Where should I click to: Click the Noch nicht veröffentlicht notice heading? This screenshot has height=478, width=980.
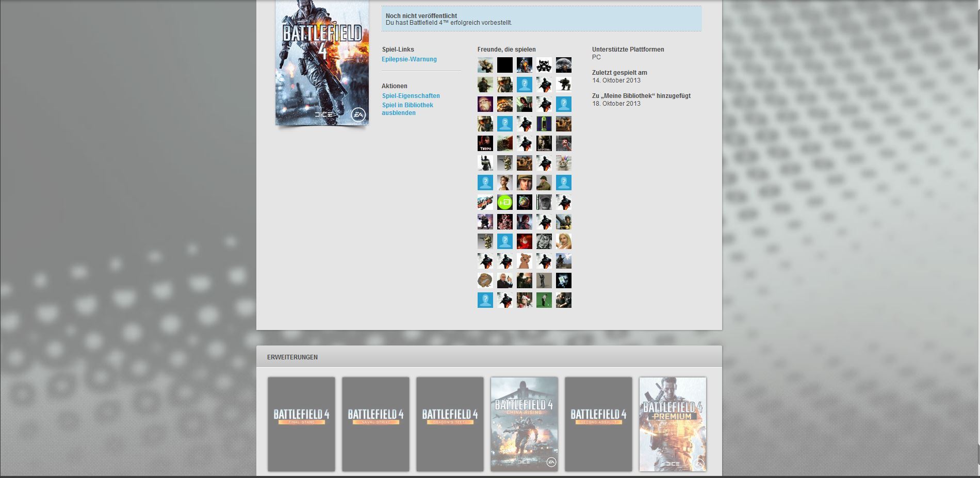[x=421, y=16]
